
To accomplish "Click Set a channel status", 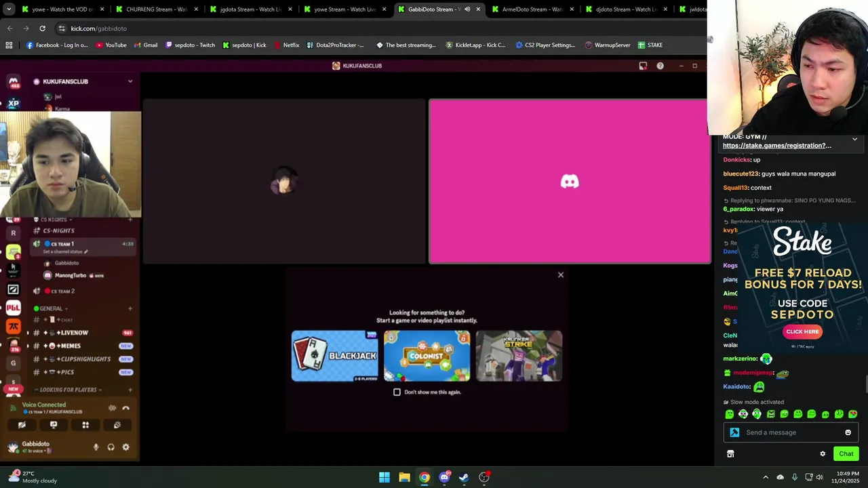I will click(x=65, y=251).
